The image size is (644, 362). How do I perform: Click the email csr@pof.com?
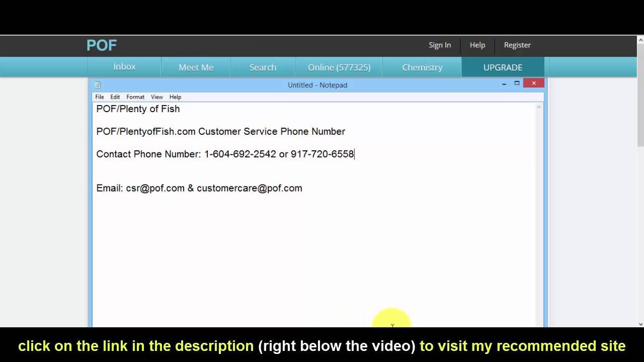(155, 188)
